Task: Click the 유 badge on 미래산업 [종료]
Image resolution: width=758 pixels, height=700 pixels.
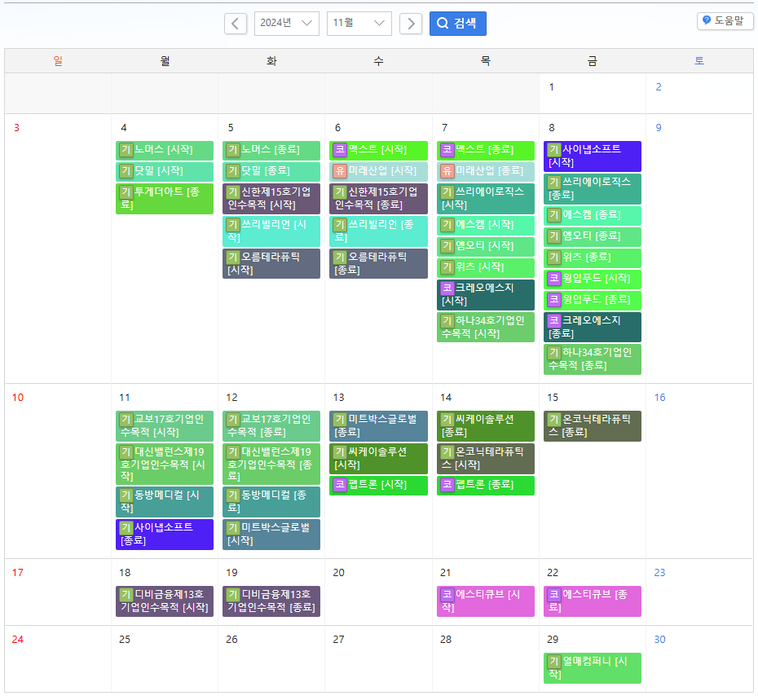Action: point(447,170)
